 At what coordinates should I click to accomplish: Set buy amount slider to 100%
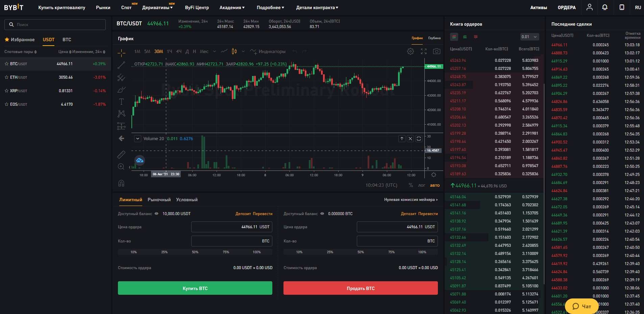(257, 252)
